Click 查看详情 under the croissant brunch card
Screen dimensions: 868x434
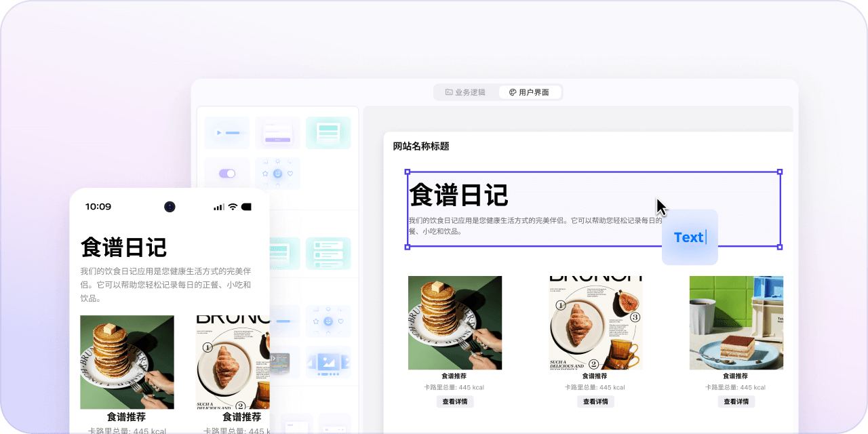coord(595,401)
